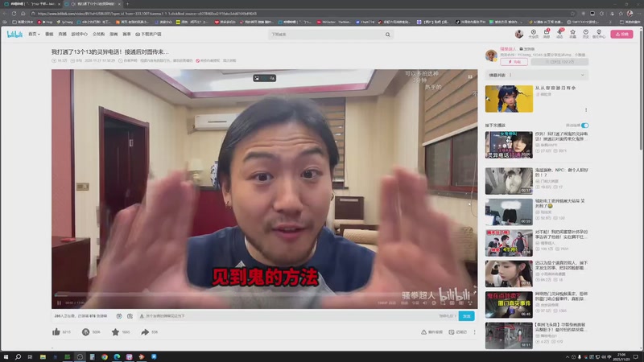Click the blue 发送 send danmaku button
This screenshot has width=644, height=362.
467,316
